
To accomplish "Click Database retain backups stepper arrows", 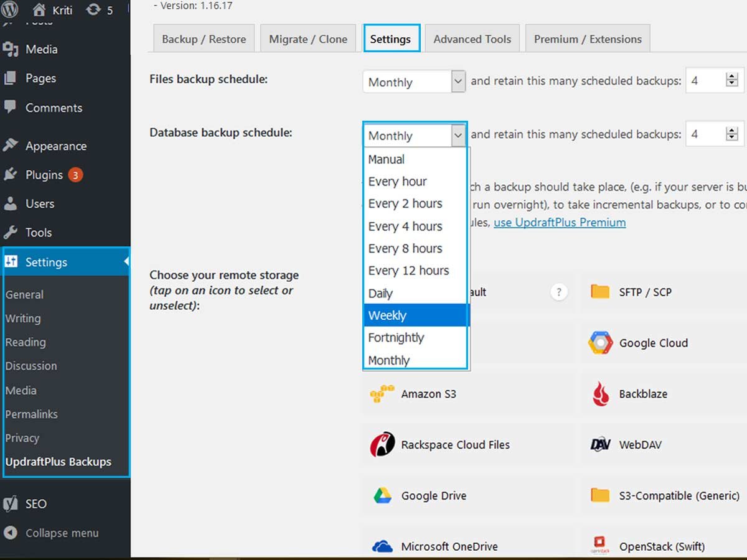I will pos(732,134).
